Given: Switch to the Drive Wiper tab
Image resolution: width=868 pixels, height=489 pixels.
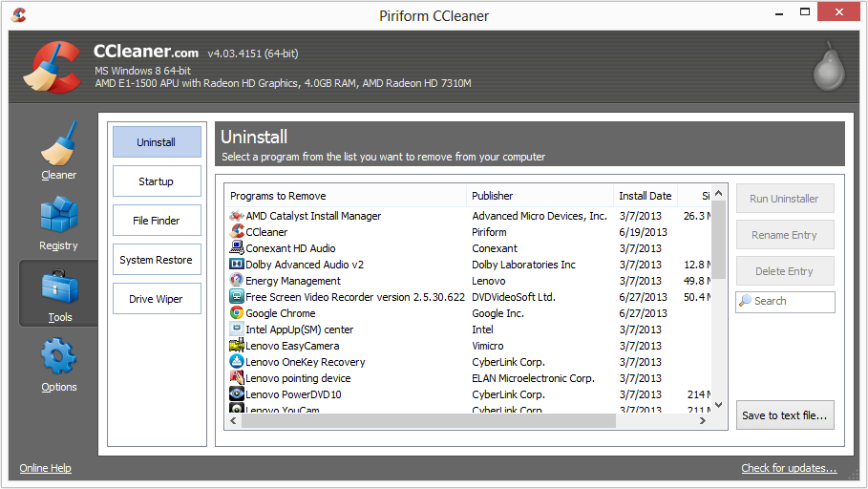Looking at the screenshot, I should pos(157,299).
